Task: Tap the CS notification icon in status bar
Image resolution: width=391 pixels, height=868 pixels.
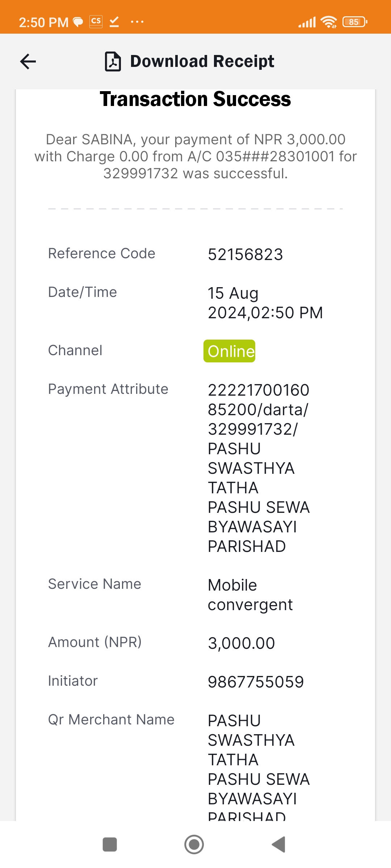Action: [96, 22]
